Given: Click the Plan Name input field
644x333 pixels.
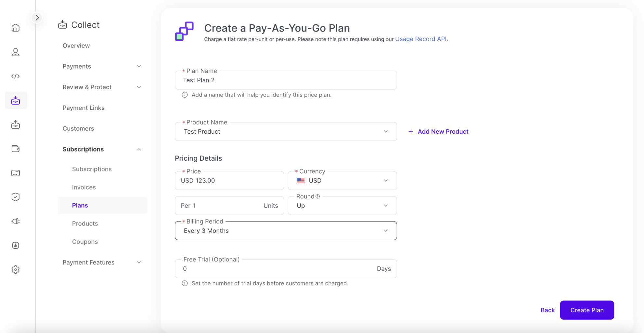Looking at the screenshot, I should [x=286, y=80].
